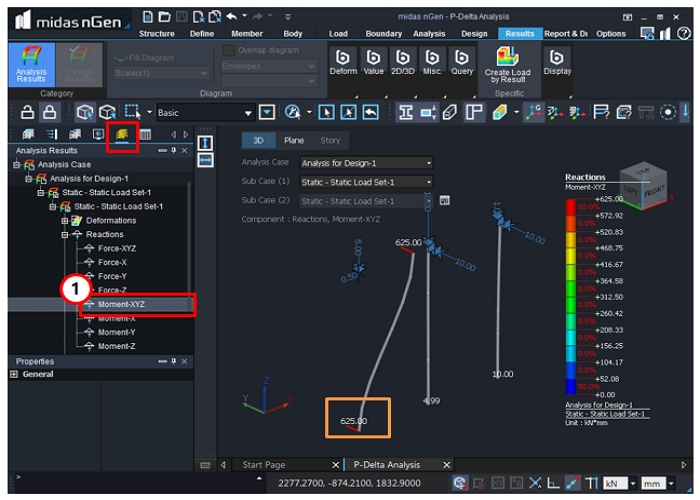The image size is (700, 500).
Task: Click the red swatch in Reactions legend
Action: point(570,207)
